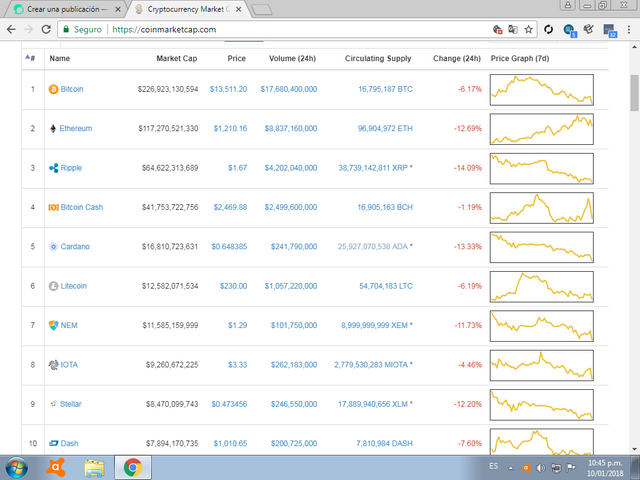Bookmark page with the star icon
Screen dimensions: 640x480
[x=529, y=29]
